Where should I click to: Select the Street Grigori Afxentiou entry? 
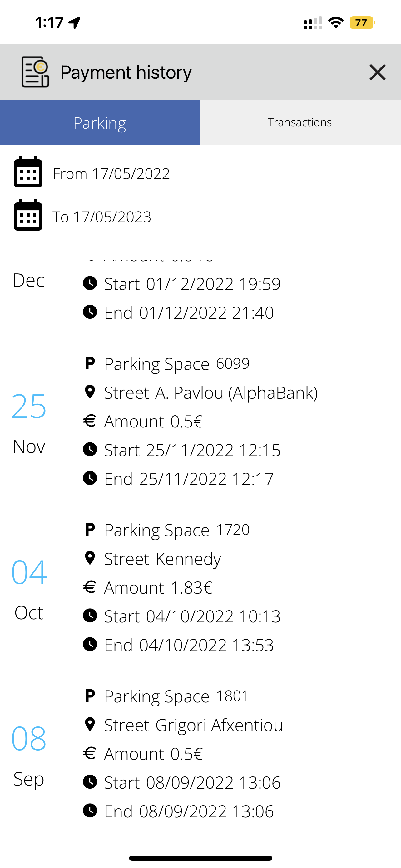point(193,725)
